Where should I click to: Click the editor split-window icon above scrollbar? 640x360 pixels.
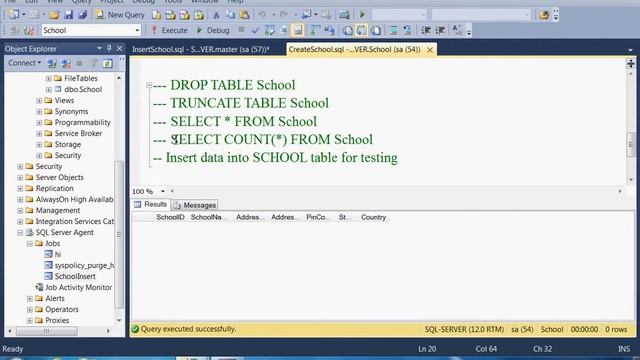pyautogui.click(x=631, y=63)
